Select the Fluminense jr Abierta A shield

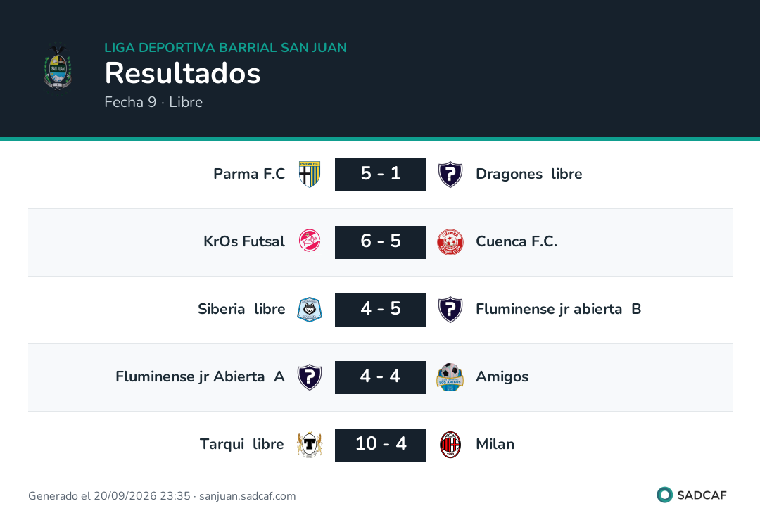310,377
